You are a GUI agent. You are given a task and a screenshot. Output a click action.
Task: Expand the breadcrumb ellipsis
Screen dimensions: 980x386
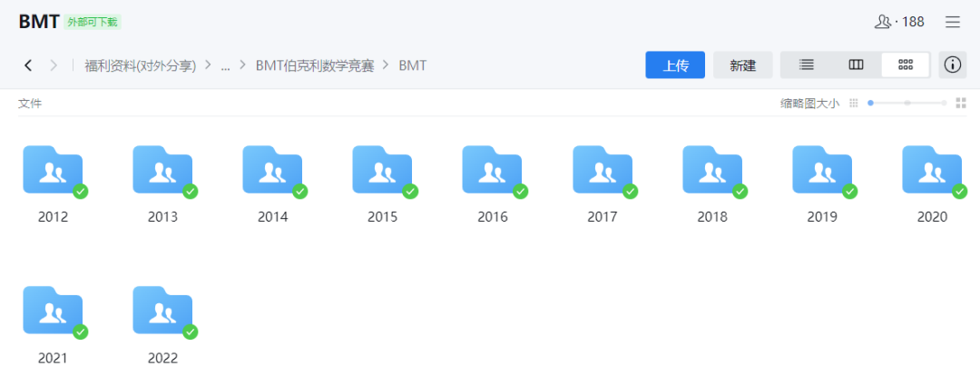point(226,65)
